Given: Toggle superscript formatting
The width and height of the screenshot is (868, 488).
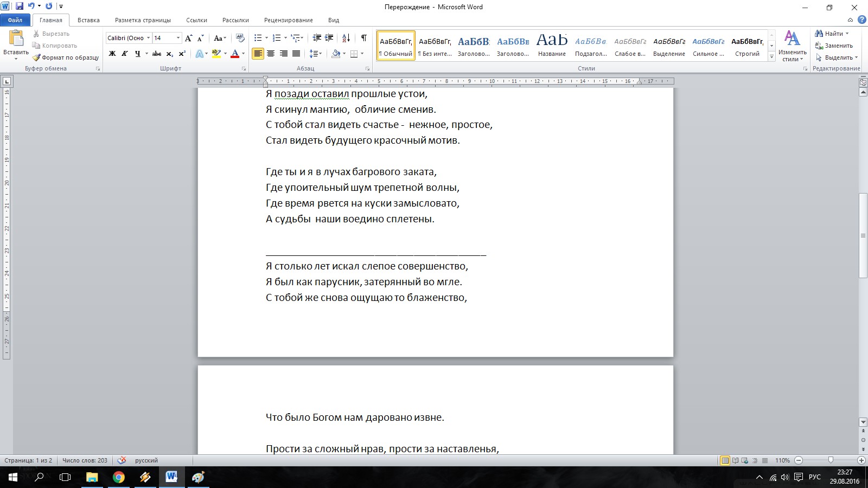Looking at the screenshot, I should 182,54.
